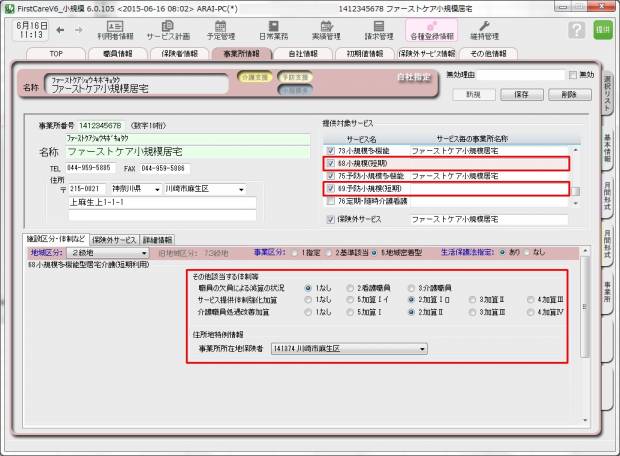This screenshot has width=620, height=456.
Task: Uncheck the 68小規模(短期) service checkbox
Action: coord(331,163)
